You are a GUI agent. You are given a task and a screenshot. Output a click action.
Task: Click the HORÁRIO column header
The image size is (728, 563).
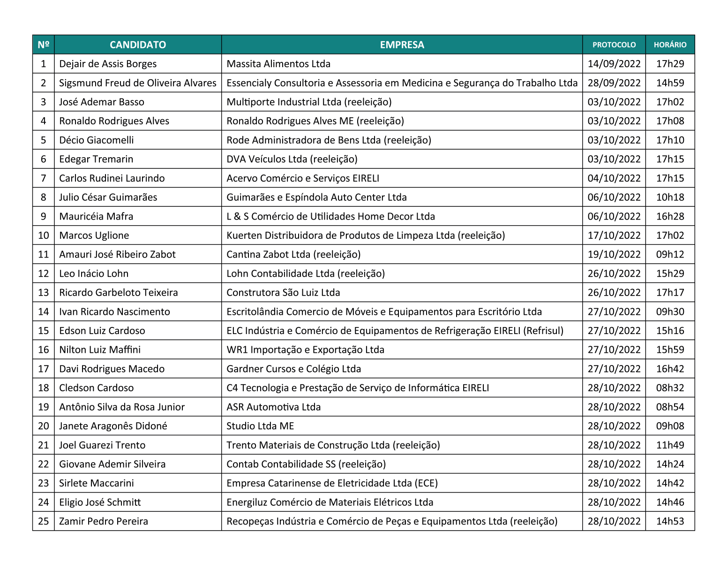coord(670,45)
